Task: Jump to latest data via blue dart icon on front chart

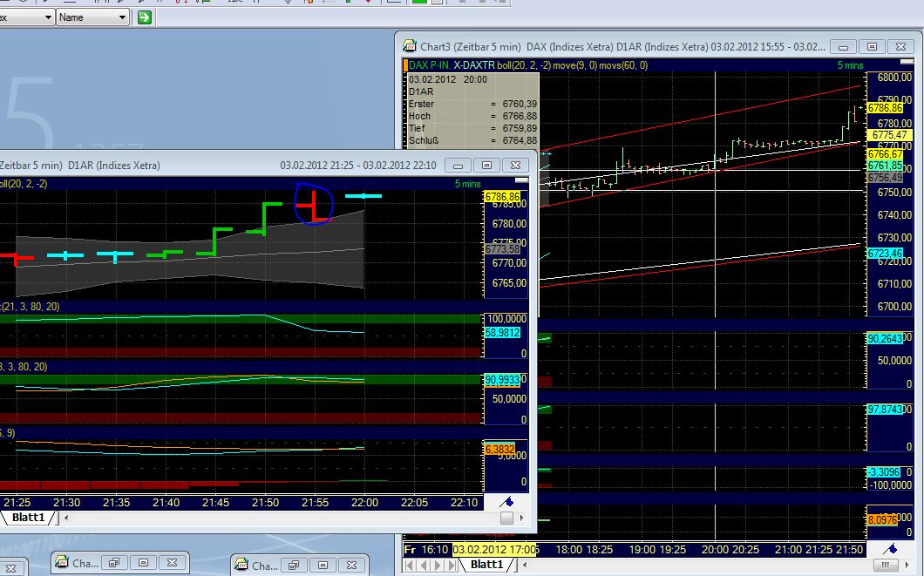Action: coord(506,499)
